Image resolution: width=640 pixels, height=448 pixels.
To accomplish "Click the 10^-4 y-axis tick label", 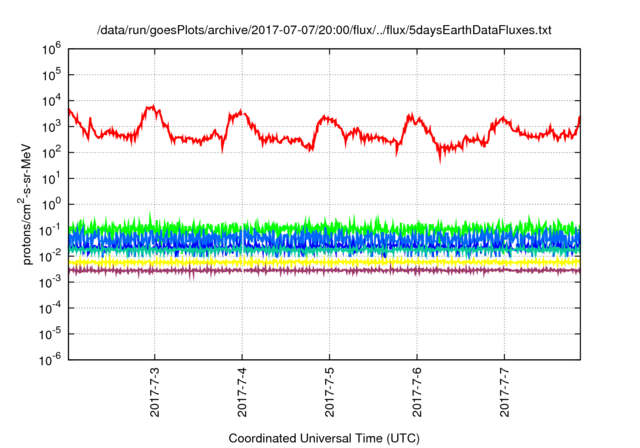I will [51, 308].
